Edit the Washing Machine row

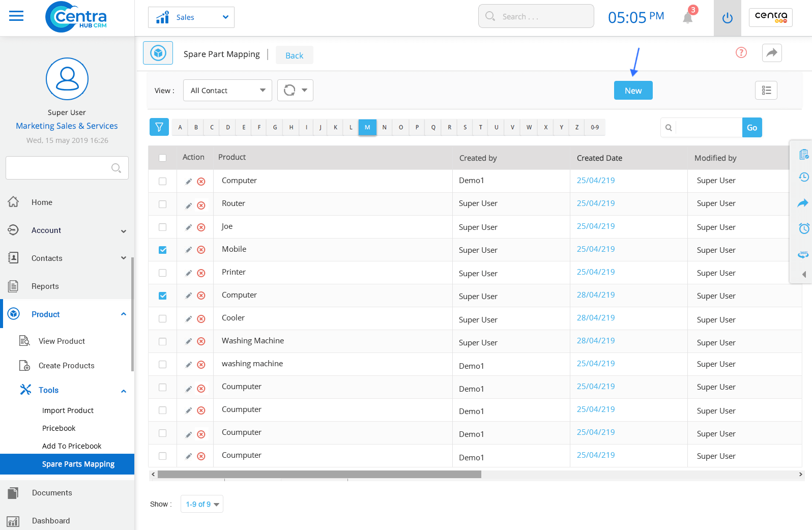[x=189, y=341]
